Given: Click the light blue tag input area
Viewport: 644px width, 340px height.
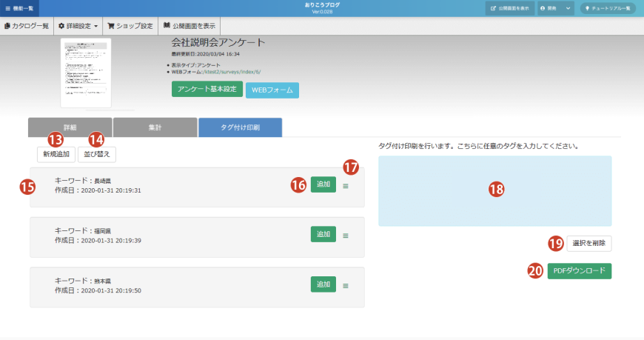Looking at the screenshot, I should pyautogui.click(x=494, y=190).
